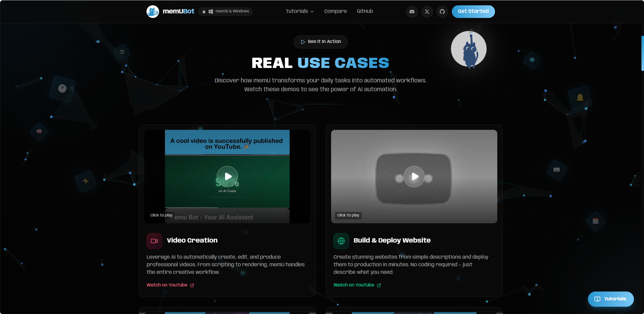This screenshot has height=314, width=644.
Task: Click the page vertical scrollbar thumb
Action: [642, 53]
